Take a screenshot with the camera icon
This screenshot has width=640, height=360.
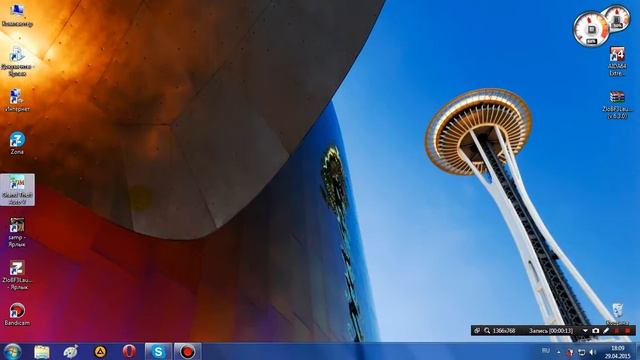click(596, 331)
